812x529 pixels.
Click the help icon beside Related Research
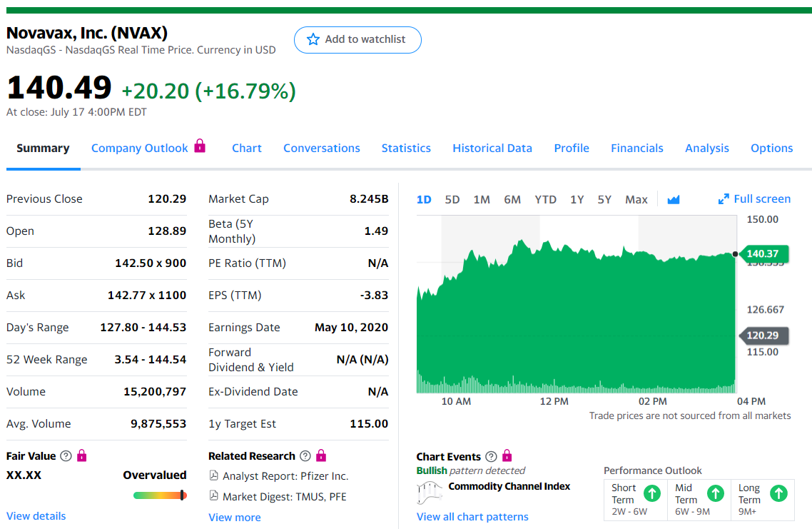(305, 456)
